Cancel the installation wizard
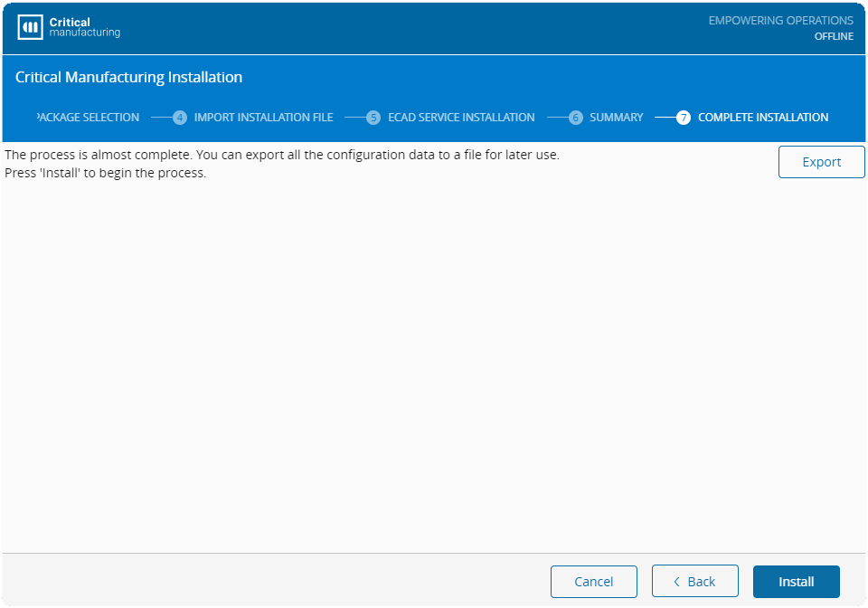 (x=593, y=582)
